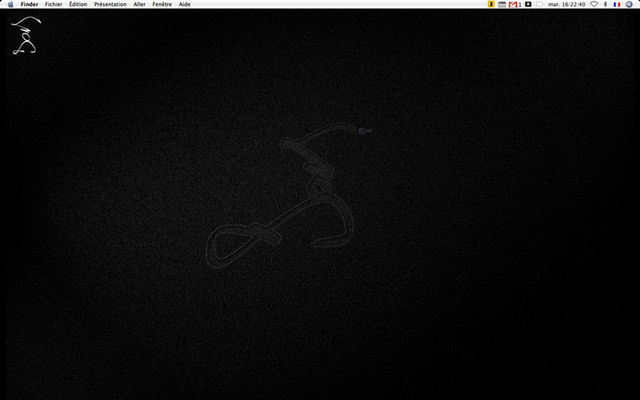Open the Fenêtre menu
Image resolution: width=640 pixels, height=400 pixels.
pos(162,4)
